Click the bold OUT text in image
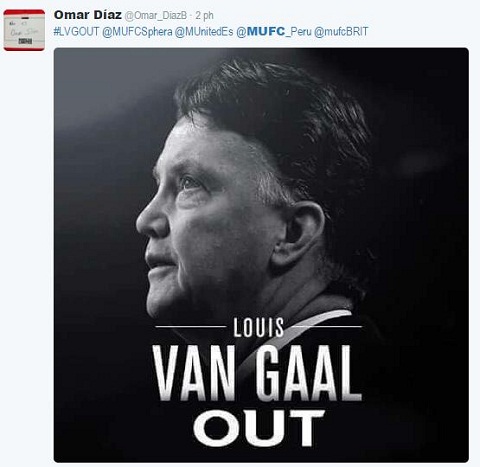480x467 pixels. click(x=259, y=428)
